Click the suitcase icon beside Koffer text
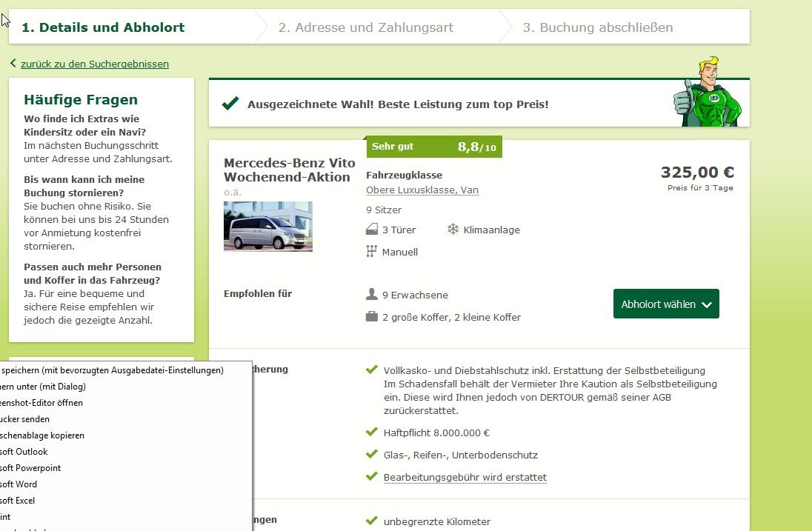 (x=372, y=317)
